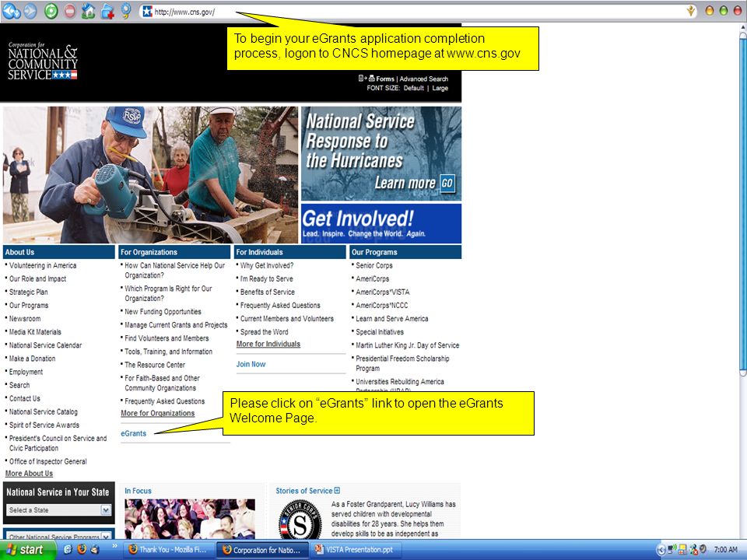Click the Join Now link
747x560 pixels.
[x=251, y=364]
